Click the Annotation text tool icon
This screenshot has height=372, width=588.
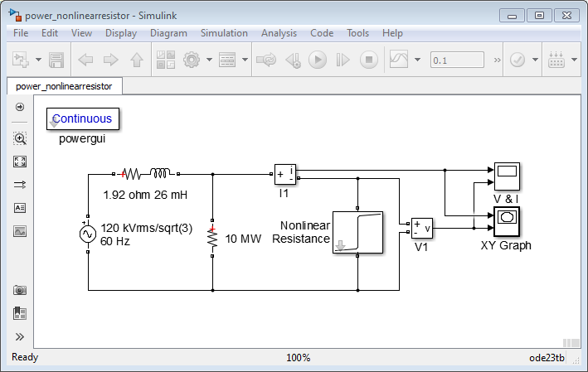[x=21, y=208]
